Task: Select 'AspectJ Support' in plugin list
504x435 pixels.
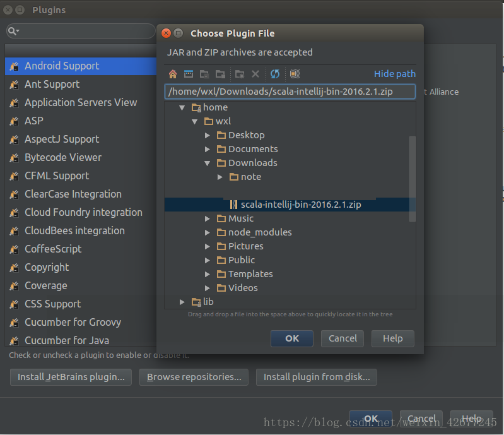Action: pyautogui.click(x=81, y=140)
